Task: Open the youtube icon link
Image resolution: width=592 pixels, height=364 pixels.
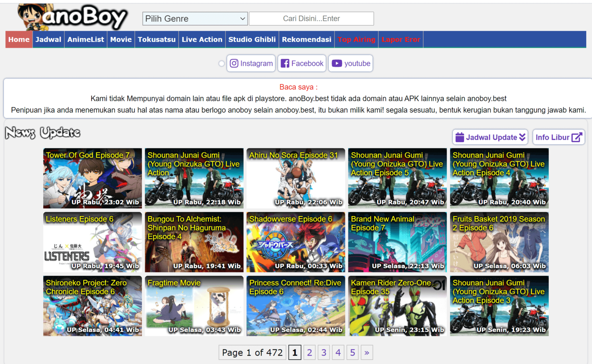Action: pyautogui.click(x=337, y=63)
